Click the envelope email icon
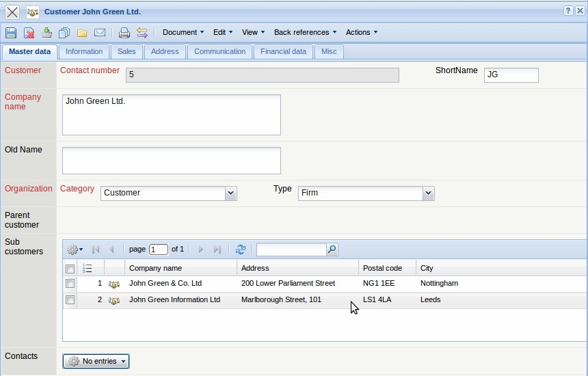588x376 pixels. (100, 33)
